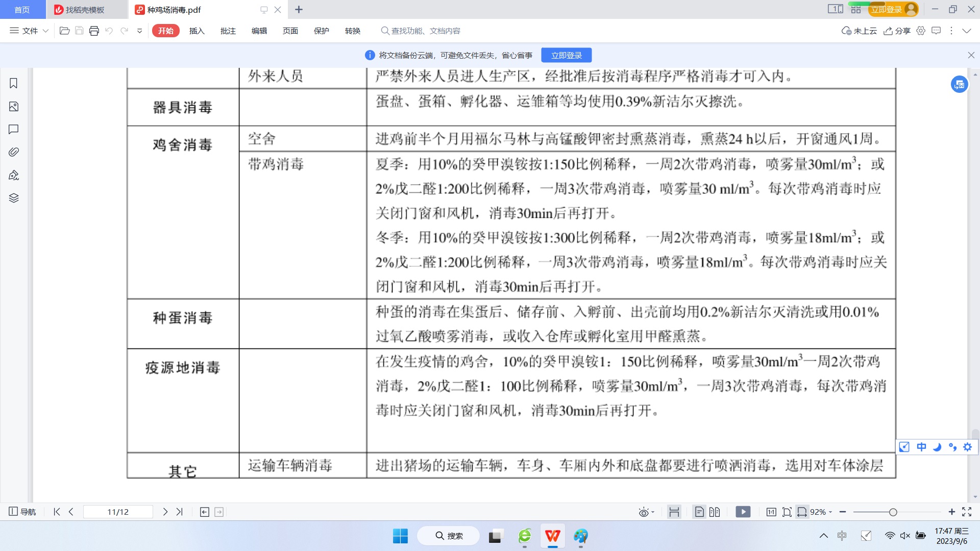Enter full screen mode

[x=967, y=512]
